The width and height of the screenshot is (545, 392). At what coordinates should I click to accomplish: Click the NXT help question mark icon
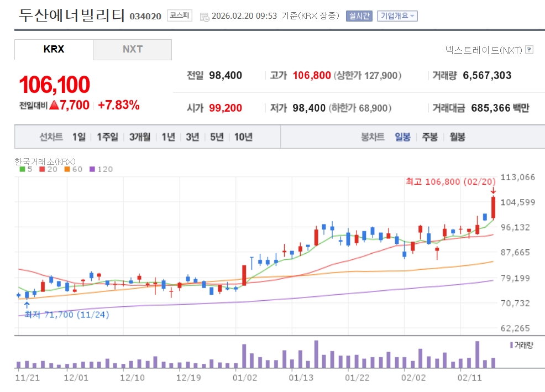pos(529,50)
